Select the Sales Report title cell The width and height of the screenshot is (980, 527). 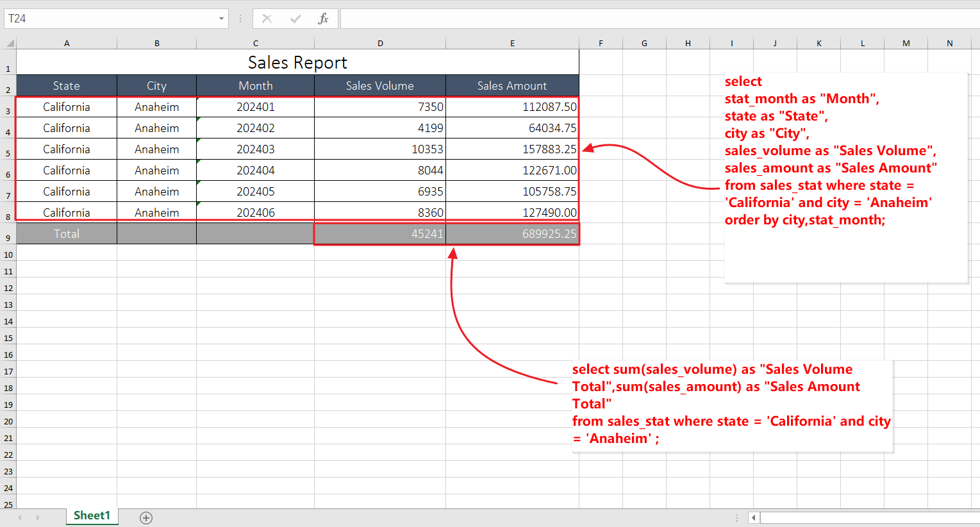(297, 63)
